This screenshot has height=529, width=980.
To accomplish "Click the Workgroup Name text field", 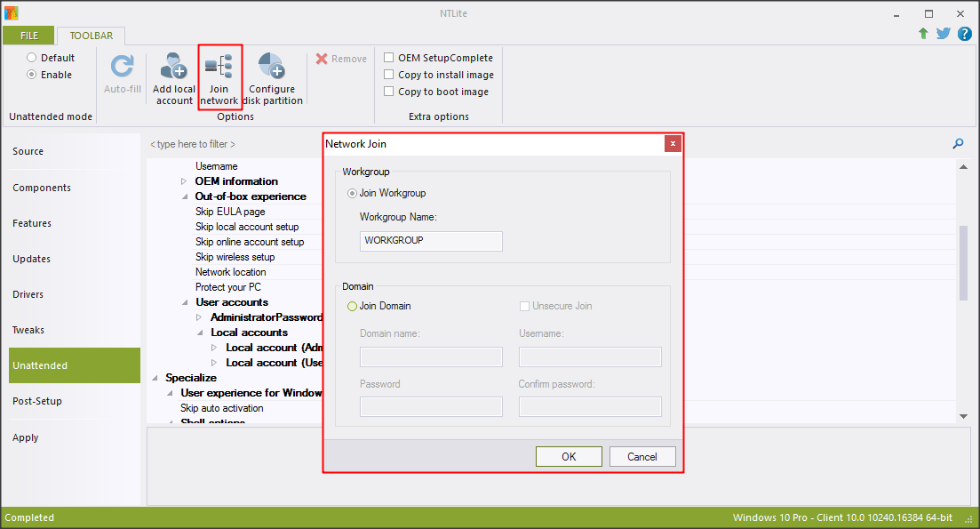I will tap(431, 241).
